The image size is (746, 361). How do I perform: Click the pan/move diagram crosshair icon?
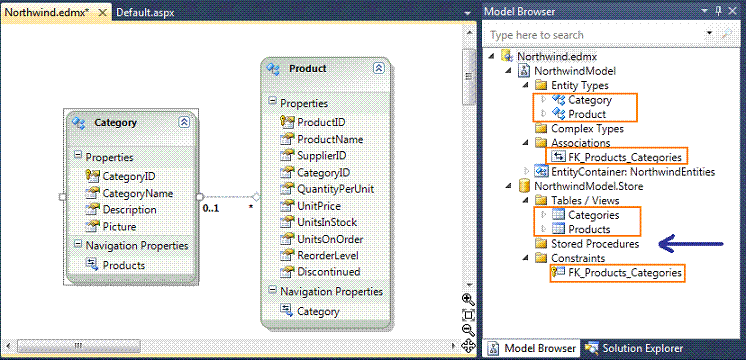[468, 346]
